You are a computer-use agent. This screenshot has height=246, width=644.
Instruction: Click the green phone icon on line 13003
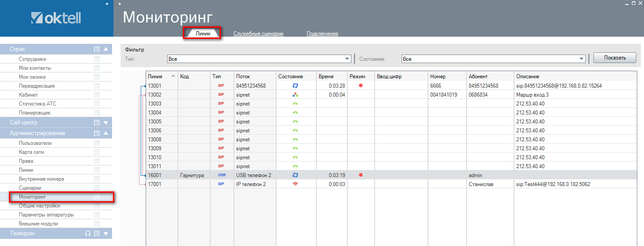coord(295,104)
